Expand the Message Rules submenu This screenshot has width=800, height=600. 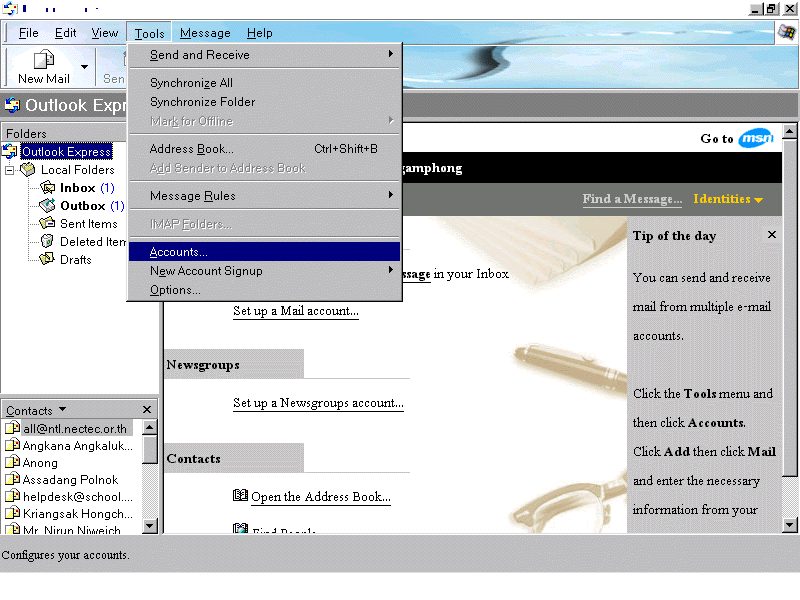(264, 195)
